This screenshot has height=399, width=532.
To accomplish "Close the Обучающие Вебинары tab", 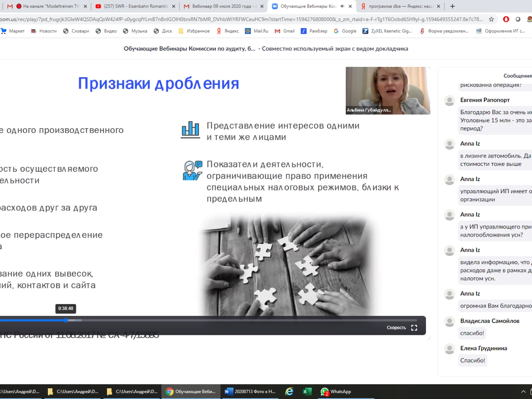I will 350,6.
